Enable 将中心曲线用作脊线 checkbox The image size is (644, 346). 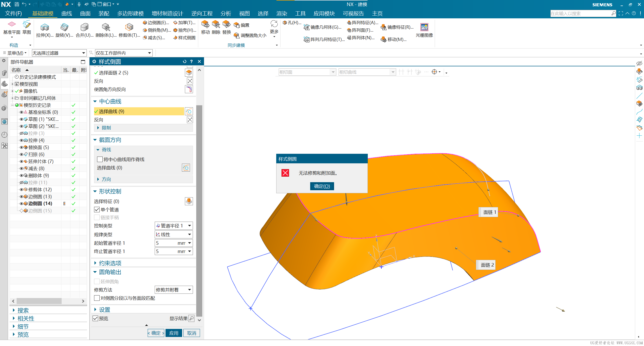point(100,159)
